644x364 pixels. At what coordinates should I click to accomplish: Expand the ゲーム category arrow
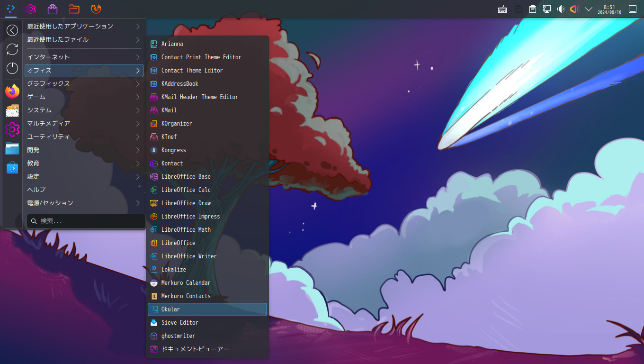[138, 97]
